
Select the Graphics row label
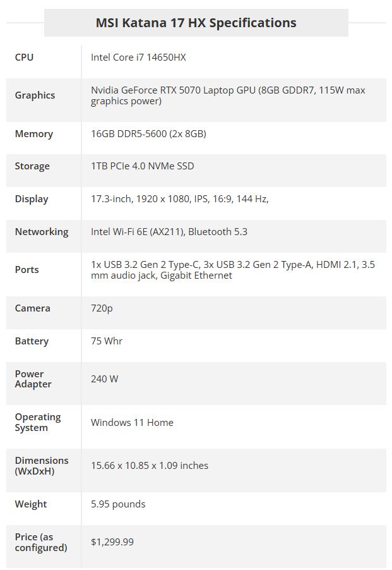pos(35,95)
